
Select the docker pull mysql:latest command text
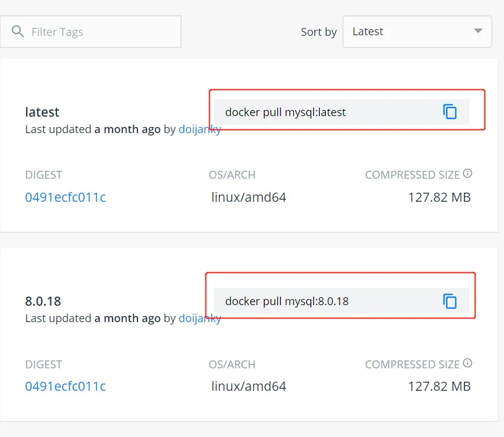(286, 112)
